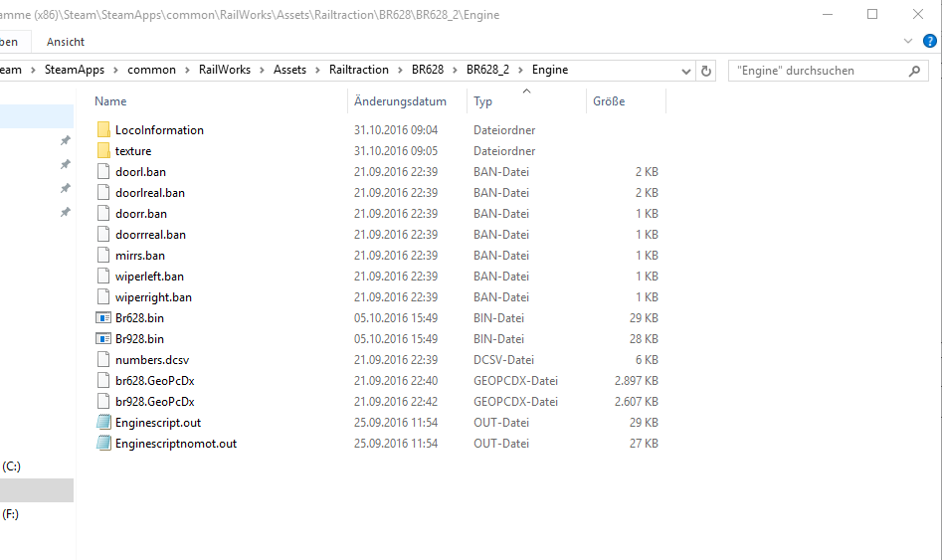Select the Enginescript.out file name

[158, 423]
